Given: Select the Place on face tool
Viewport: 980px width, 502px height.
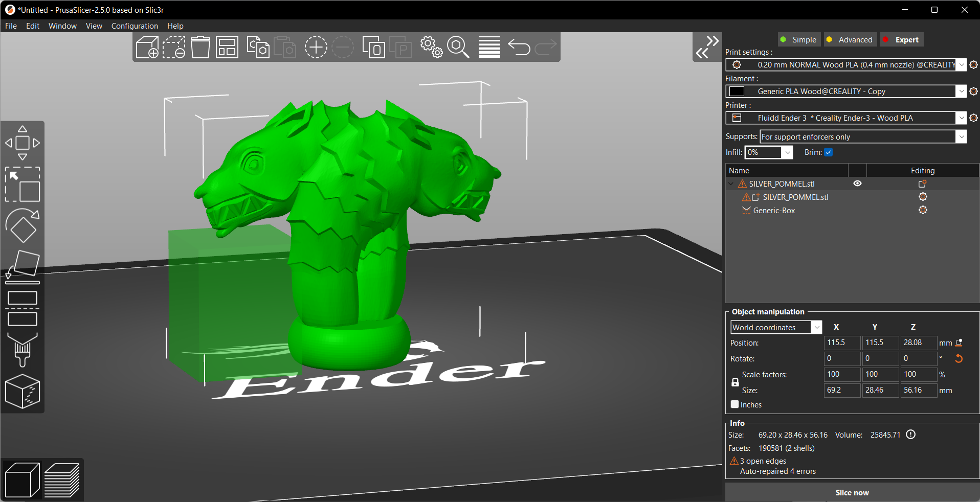Looking at the screenshot, I should point(23,267).
